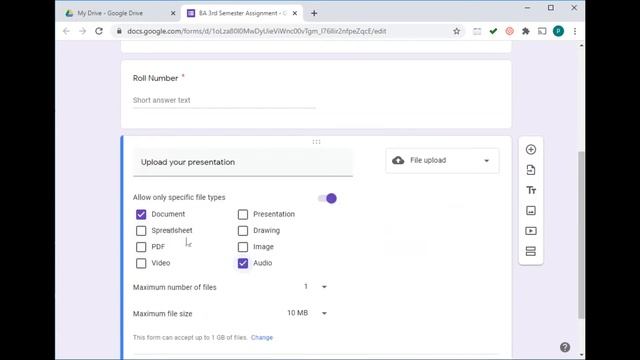This screenshot has height=360, width=640.
Task: Turn off Allow only specific file types
Action: coord(327,198)
